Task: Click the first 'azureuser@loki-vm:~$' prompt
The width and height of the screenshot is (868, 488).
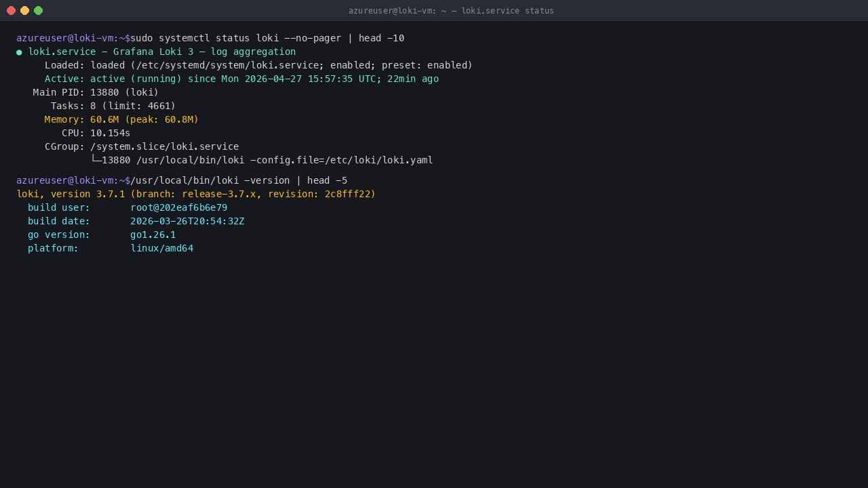Action: tap(73, 38)
